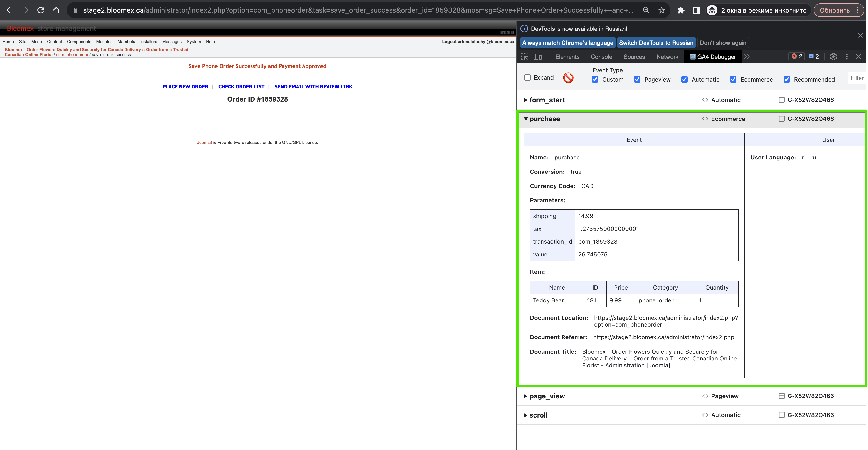868x450 pixels.
Task: Click the browser address bar URL
Action: pos(358,10)
